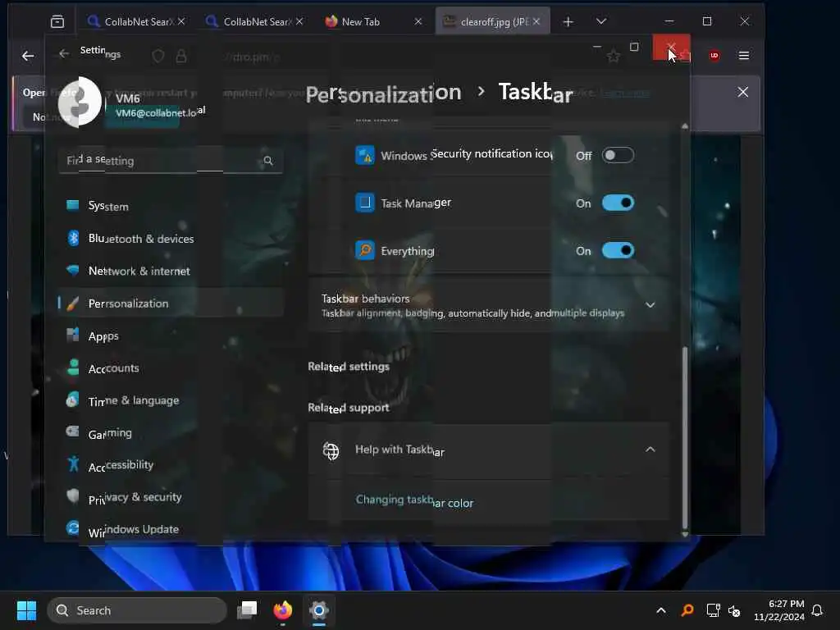Open Bluetooth & devices category
The width and height of the screenshot is (840, 630).
click(171, 239)
